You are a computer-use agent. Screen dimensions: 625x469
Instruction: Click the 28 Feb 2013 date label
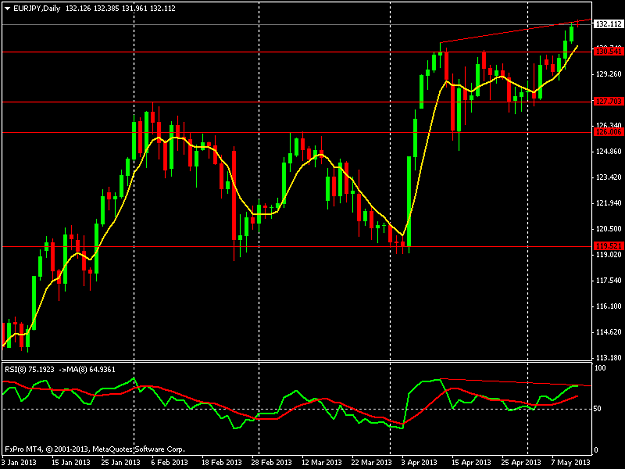point(271,462)
